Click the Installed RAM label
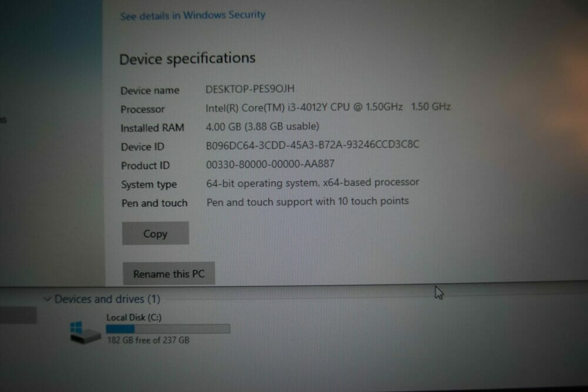This screenshot has width=588, height=392. pyautogui.click(x=152, y=128)
